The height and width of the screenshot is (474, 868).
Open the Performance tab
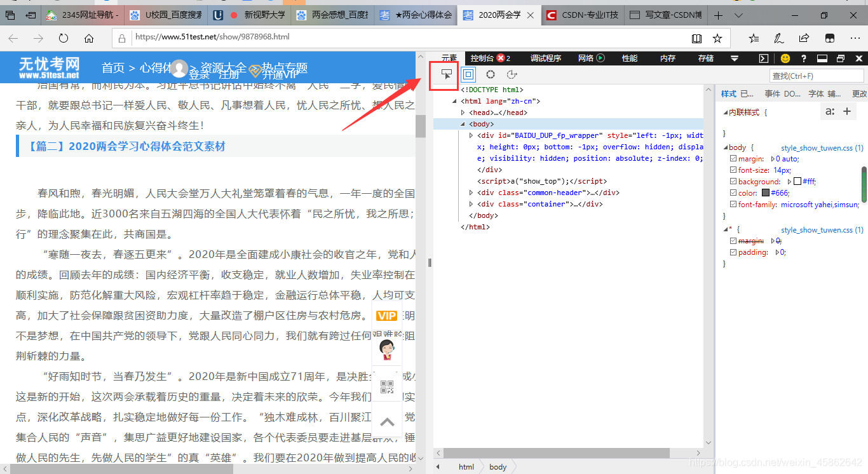pyautogui.click(x=630, y=58)
